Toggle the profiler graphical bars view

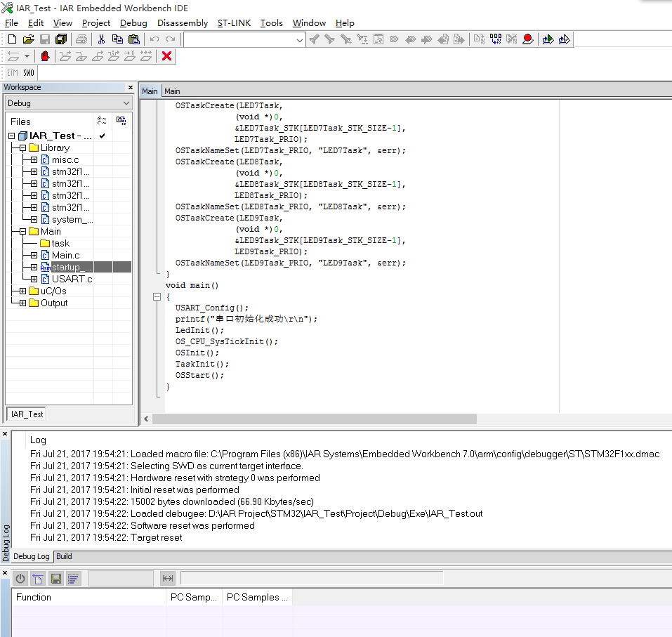[x=73, y=579]
